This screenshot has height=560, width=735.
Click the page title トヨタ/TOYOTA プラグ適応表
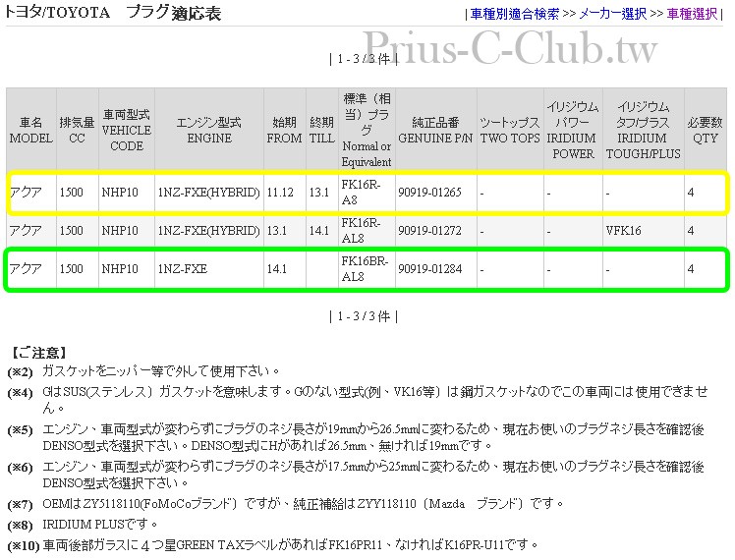112,13
